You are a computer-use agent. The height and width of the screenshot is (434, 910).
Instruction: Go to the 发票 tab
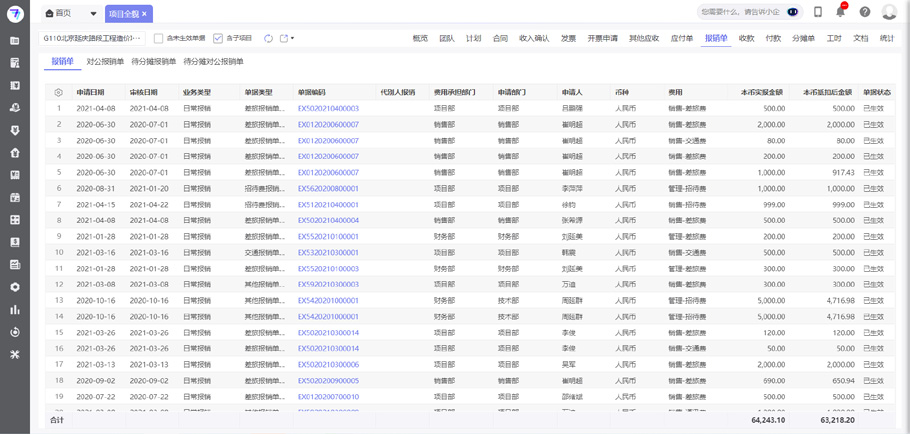click(x=568, y=39)
